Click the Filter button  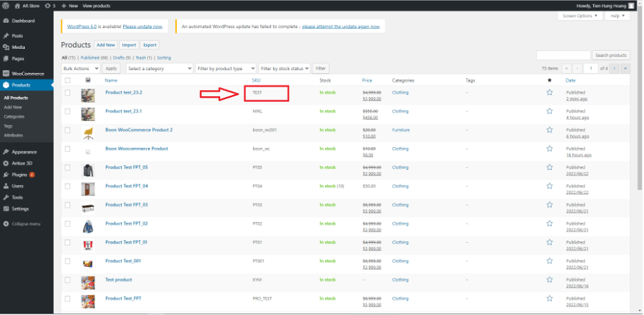321,69
